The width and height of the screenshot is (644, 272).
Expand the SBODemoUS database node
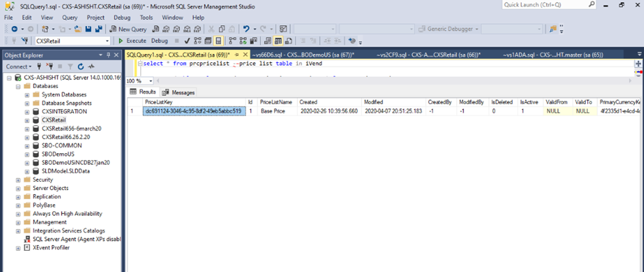click(27, 154)
